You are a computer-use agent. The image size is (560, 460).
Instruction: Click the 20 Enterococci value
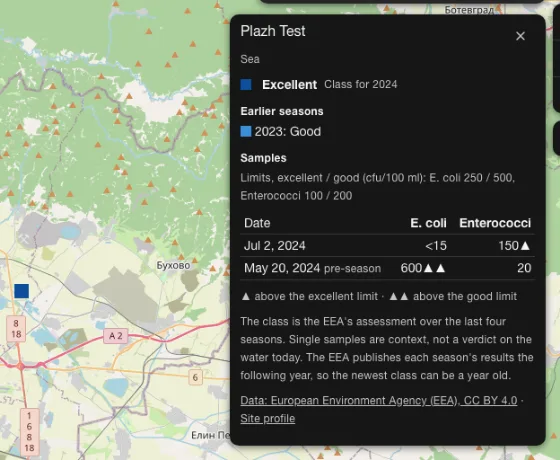524,268
